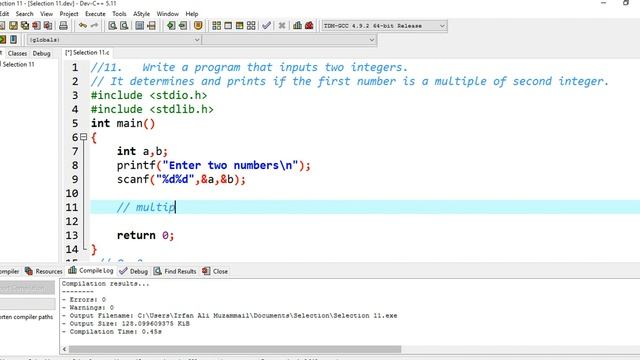Switch to the bottom Debug tab
The image size is (640, 360).
pyautogui.click(x=133, y=271)
